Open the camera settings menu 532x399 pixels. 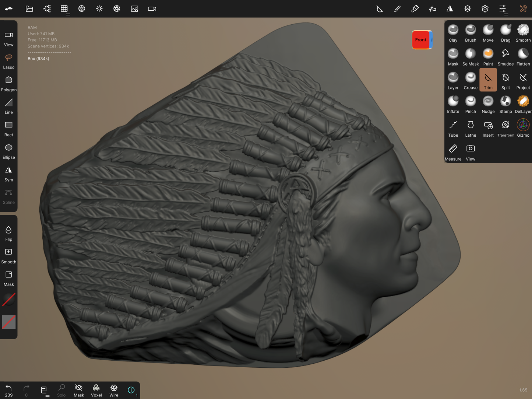coord(152,9)
